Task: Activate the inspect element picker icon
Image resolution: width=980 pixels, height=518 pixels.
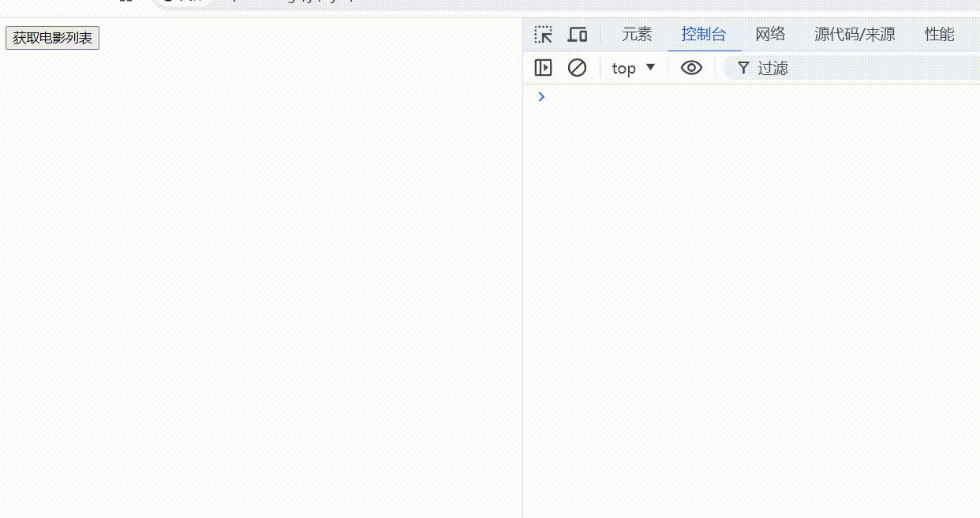Action: (x=543, y=35)
